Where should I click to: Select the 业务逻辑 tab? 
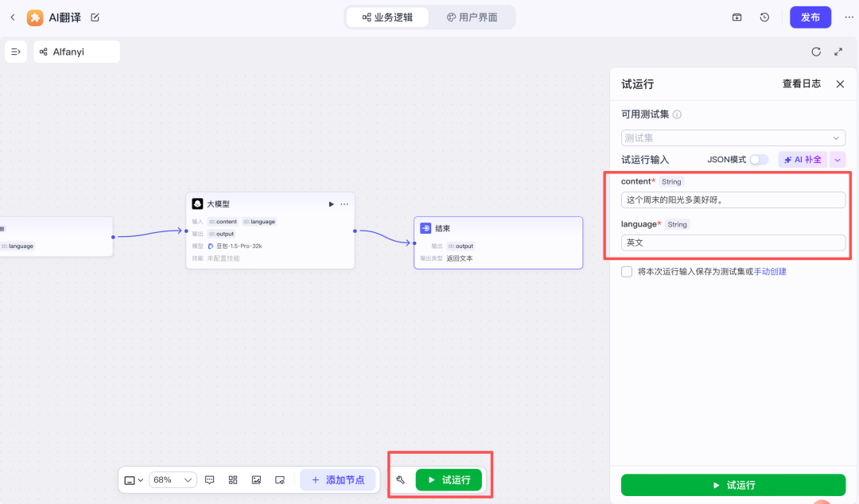point(387,17)
